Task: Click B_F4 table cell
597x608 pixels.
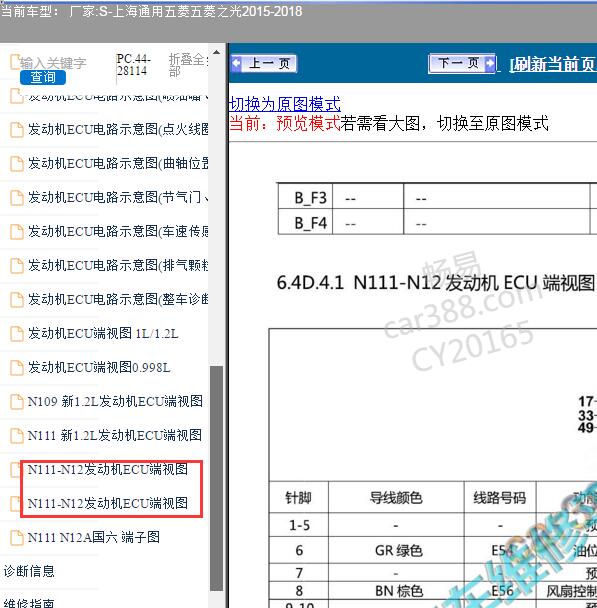Action: coord(305,223)
